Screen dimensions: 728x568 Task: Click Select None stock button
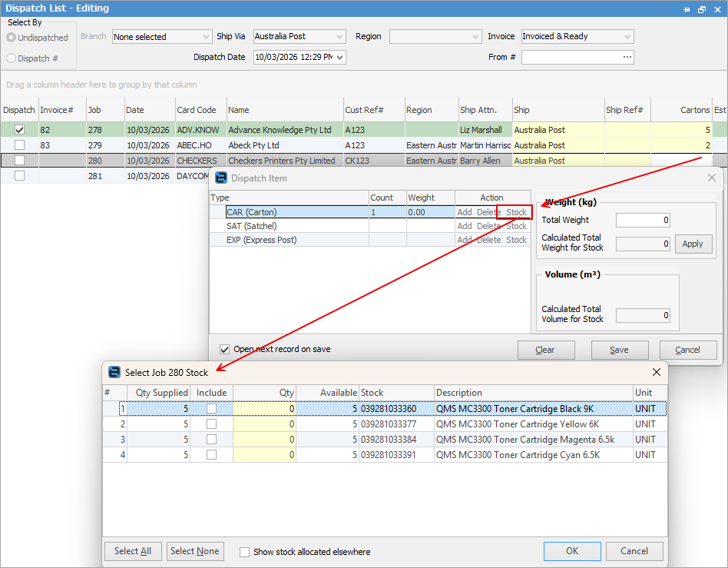pos(194,551)
